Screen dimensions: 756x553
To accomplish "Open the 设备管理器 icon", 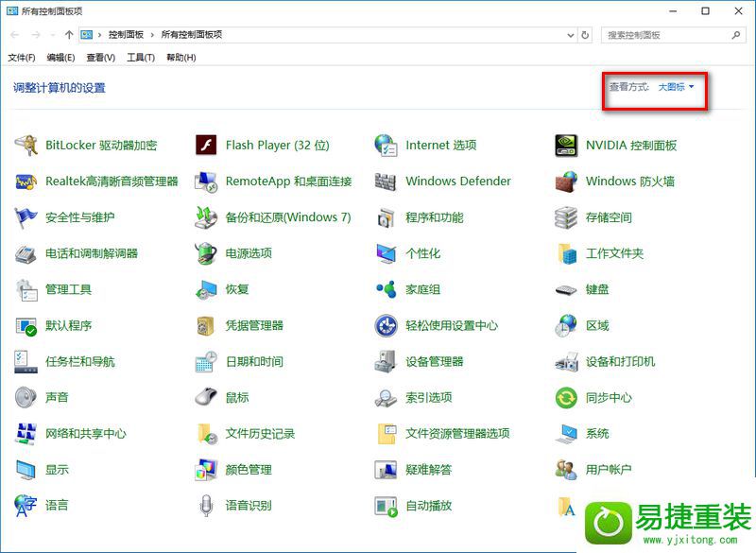I will click(386, 362).
